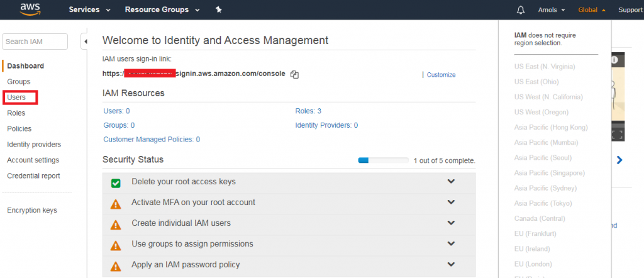
Task: Select EU (Ireland) region
Action: [x=532, y=249]
